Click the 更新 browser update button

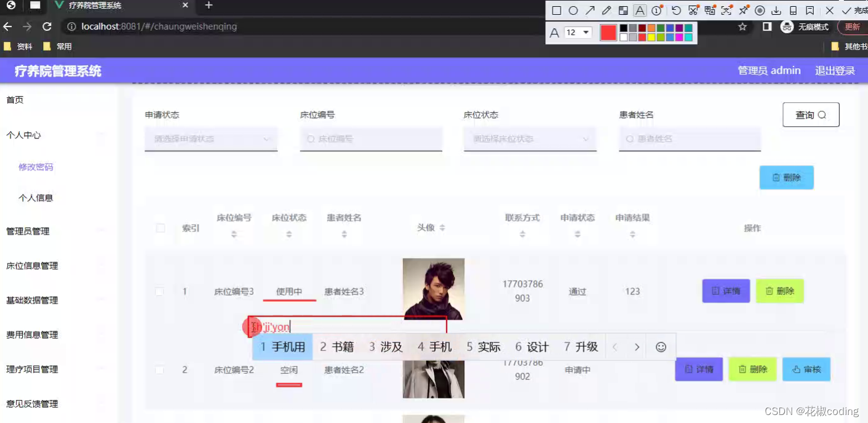pos(853,26)
